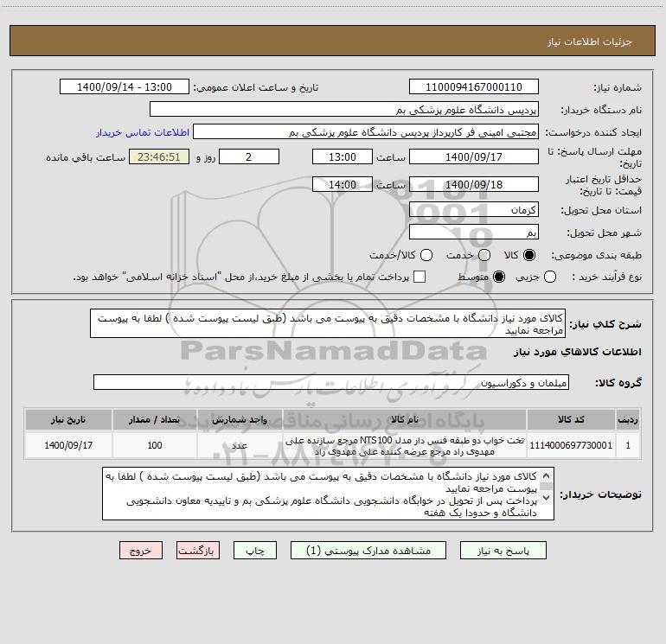Click the response deadline time 13:00 field
Screen dimensions: 666x644
click(x=343, y=157)
